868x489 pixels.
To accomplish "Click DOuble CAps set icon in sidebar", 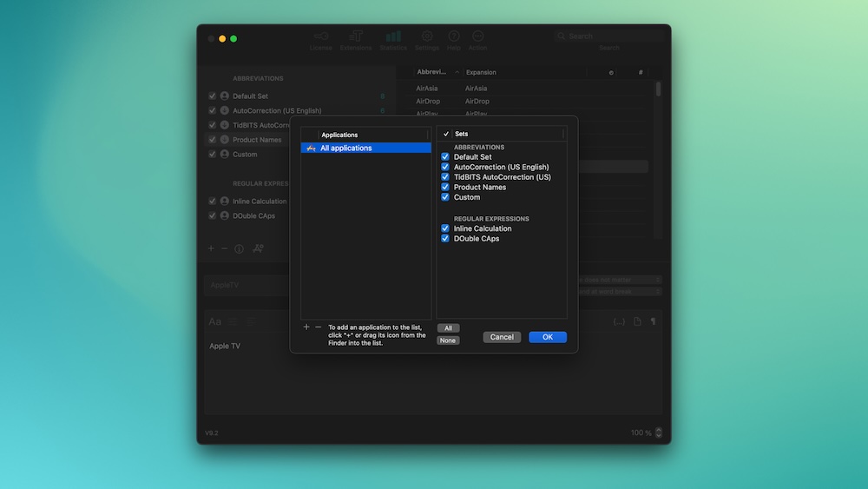I will click(225, 216).
